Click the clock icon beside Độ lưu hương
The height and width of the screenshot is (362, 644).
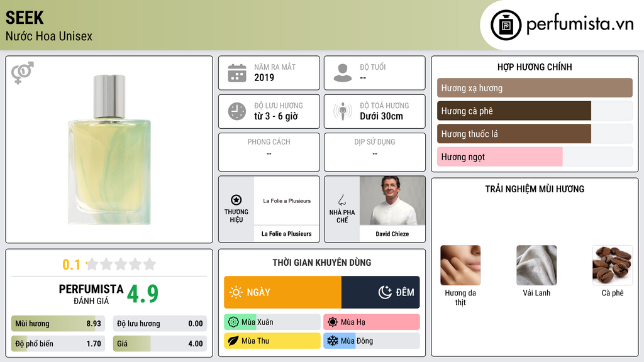[x=237, y=111]
